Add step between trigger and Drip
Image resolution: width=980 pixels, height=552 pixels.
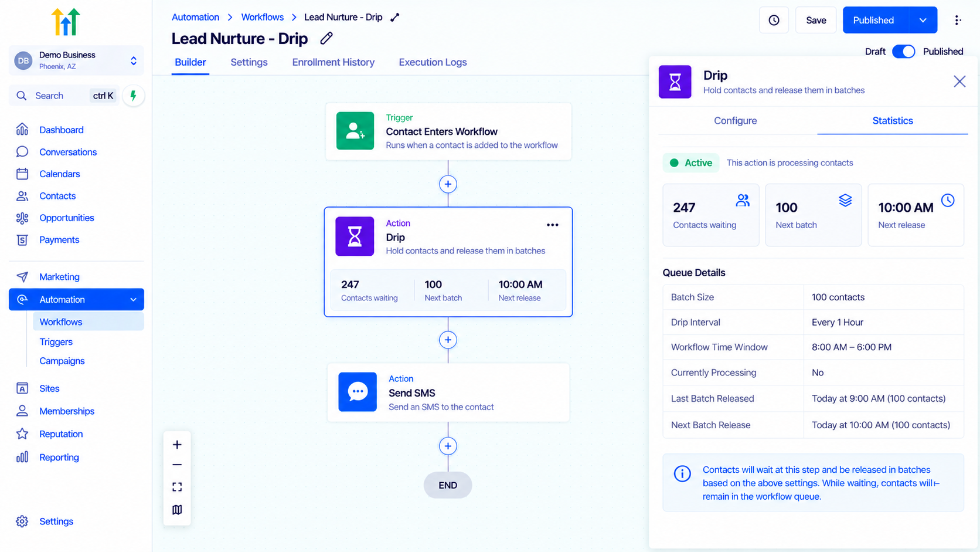(448, 184)
